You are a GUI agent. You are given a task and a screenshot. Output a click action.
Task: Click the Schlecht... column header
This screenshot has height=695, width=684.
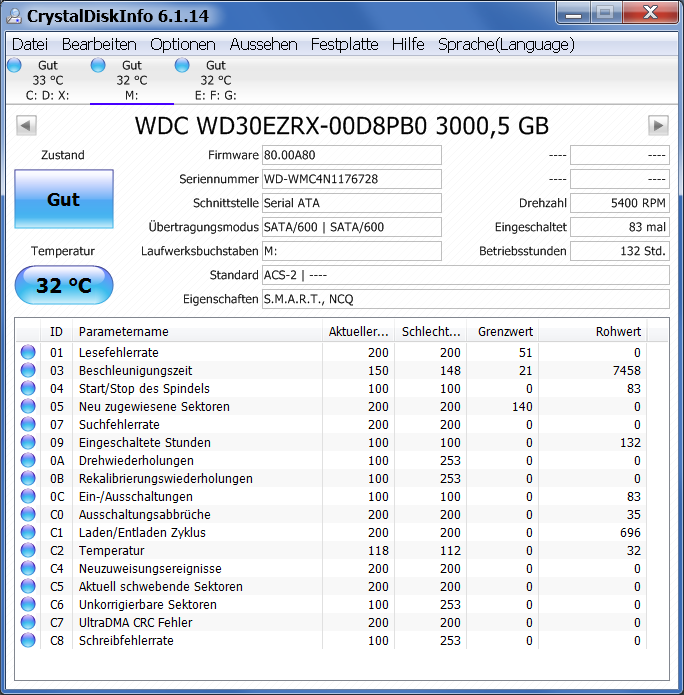430,332
